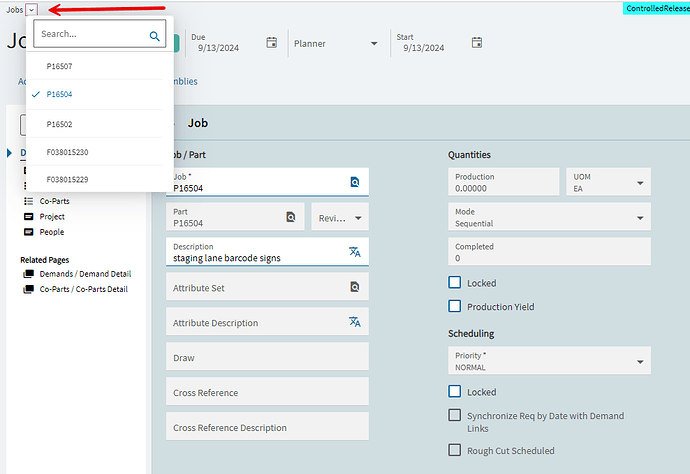Click the Co-Parts list icon
The image size is (690, 474).
[x=29, y=201]
